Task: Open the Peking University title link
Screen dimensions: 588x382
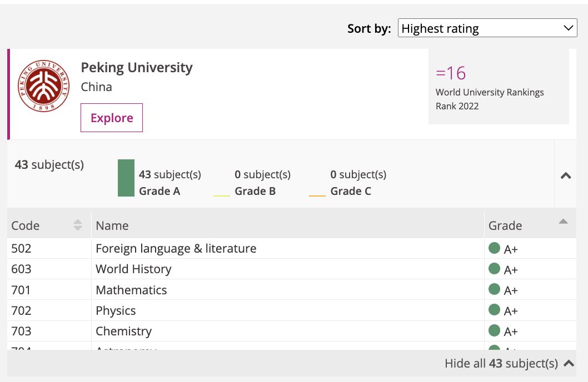Action: (x=137, y=67)
